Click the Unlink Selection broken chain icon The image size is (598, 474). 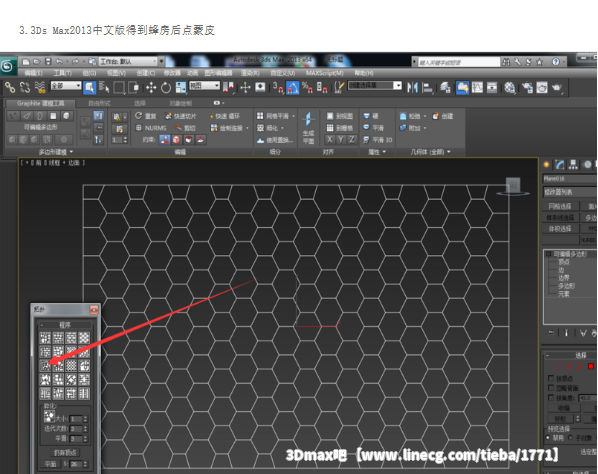[x=25, y=87]
